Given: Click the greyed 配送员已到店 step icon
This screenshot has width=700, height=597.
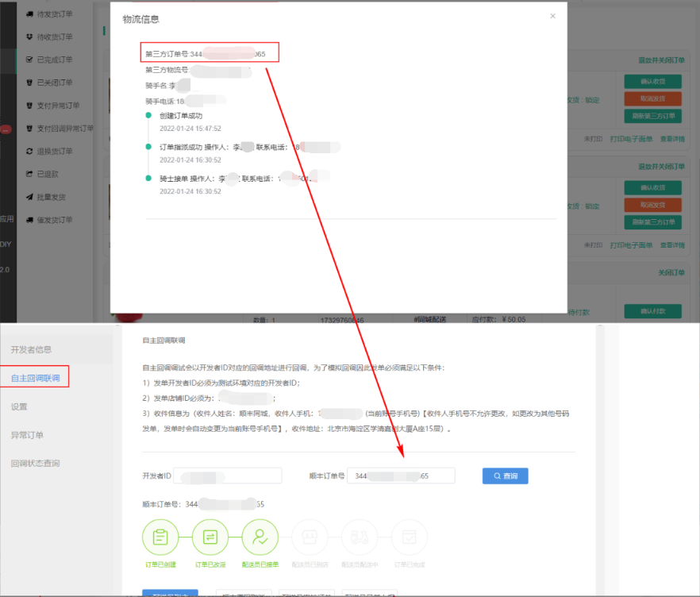Looking at the screenshot, I should 310,537.
